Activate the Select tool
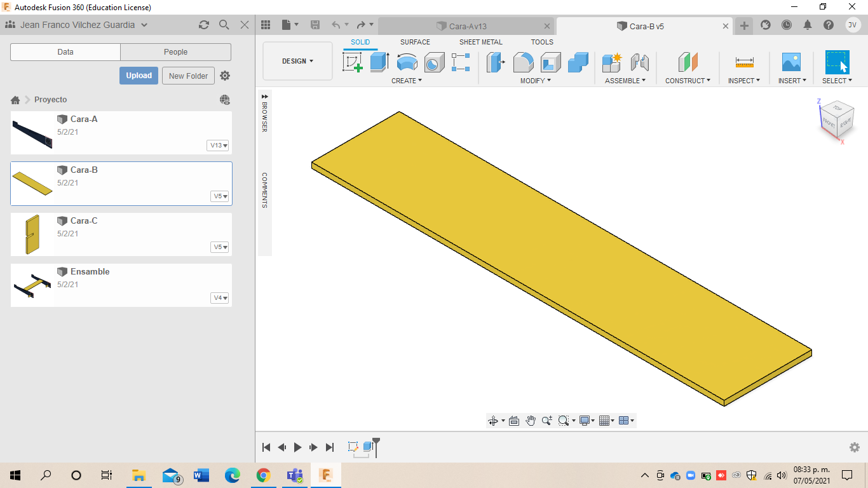 (x=837, y=62)
